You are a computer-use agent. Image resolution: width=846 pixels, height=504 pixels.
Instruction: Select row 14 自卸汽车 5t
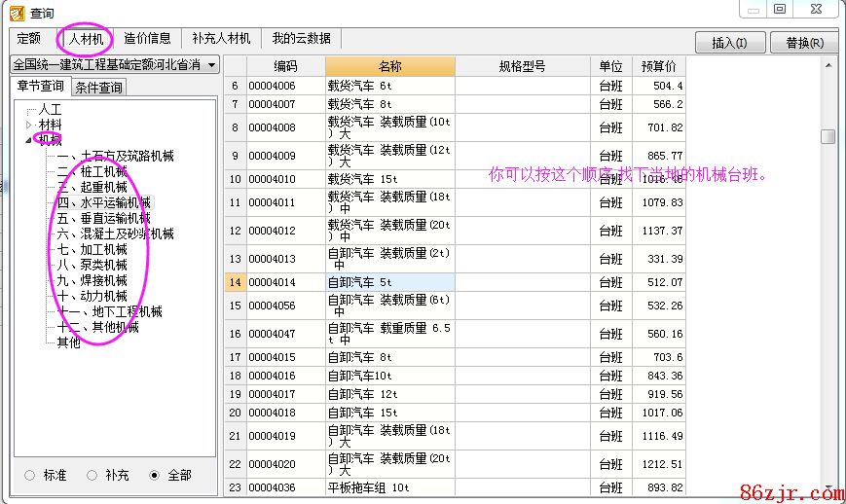pyautogui.click(x=389, y=282)
